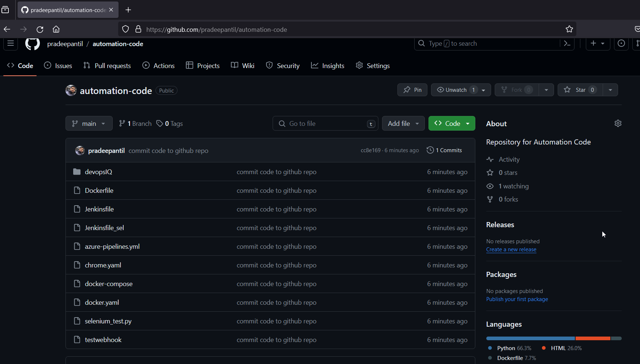
Task: Open the selenium_test.py file
Action: pos(108,321)
